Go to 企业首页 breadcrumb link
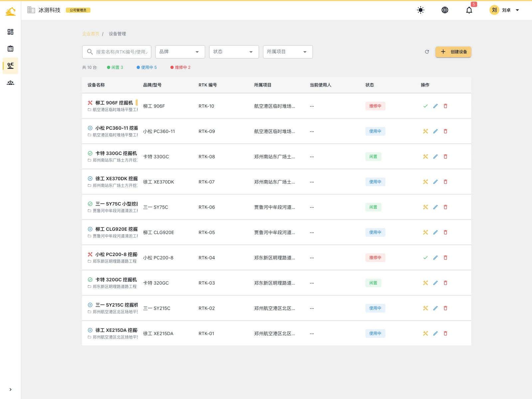The height and width of the screenshot is (399, 532). click(91, 34)
